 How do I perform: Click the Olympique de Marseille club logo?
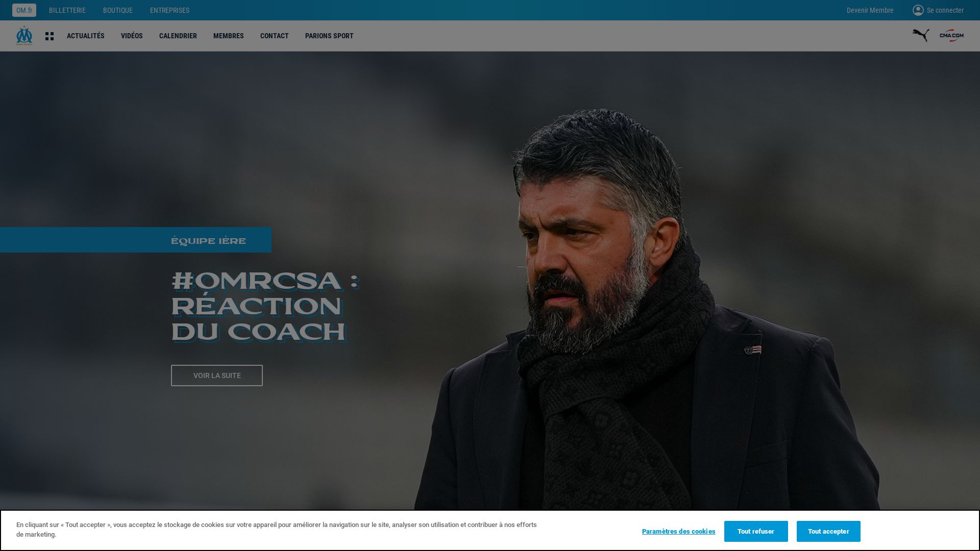click(x=23, y=35)
